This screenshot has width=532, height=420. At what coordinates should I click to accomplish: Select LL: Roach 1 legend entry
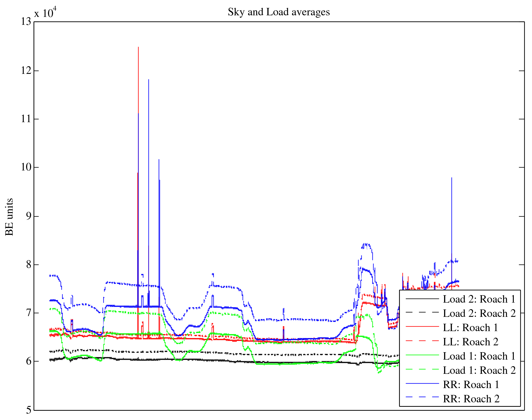[470, 327]
